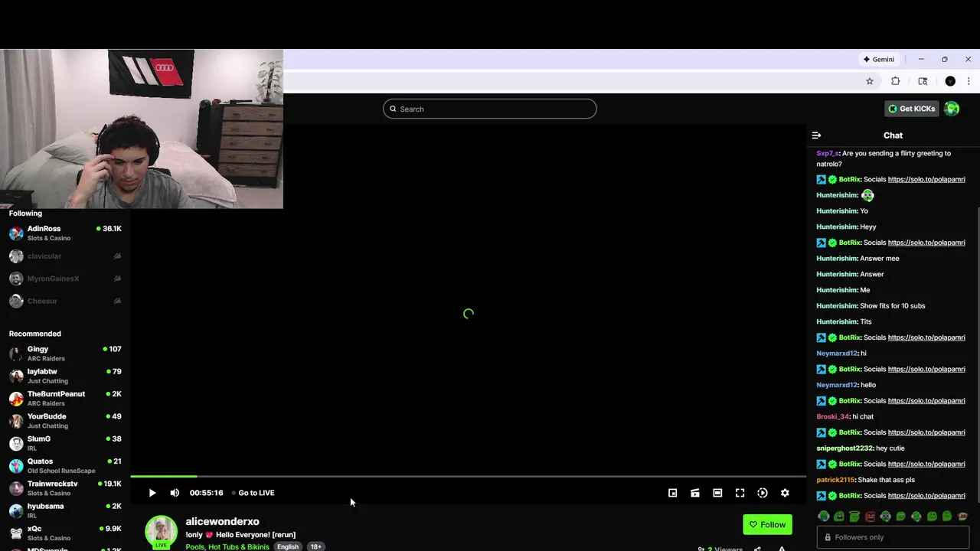980x551 pixels.
Task: Open the browser extensions puzzle icon
Action: click(896, 81)
